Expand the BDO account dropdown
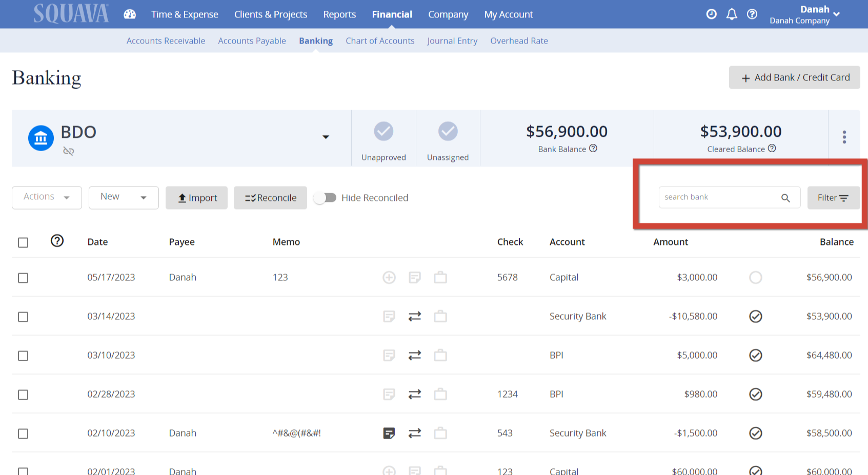The width and height of the screenshot is (868, 475). pyautogui.click(x=326, y=137)
